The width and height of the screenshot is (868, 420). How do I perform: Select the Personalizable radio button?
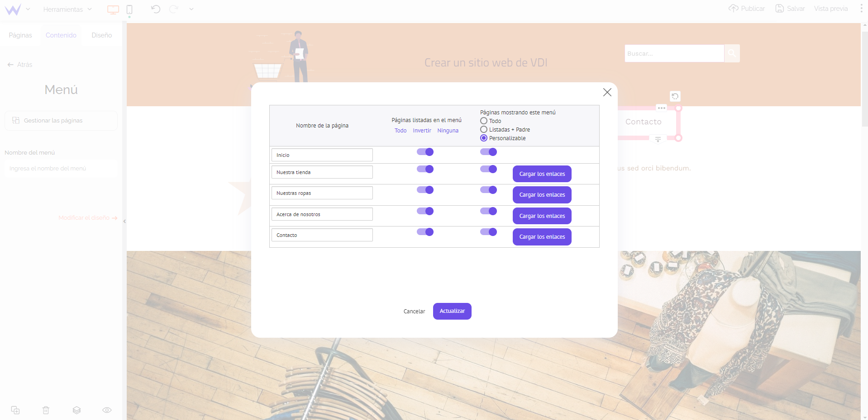(484, 138)
